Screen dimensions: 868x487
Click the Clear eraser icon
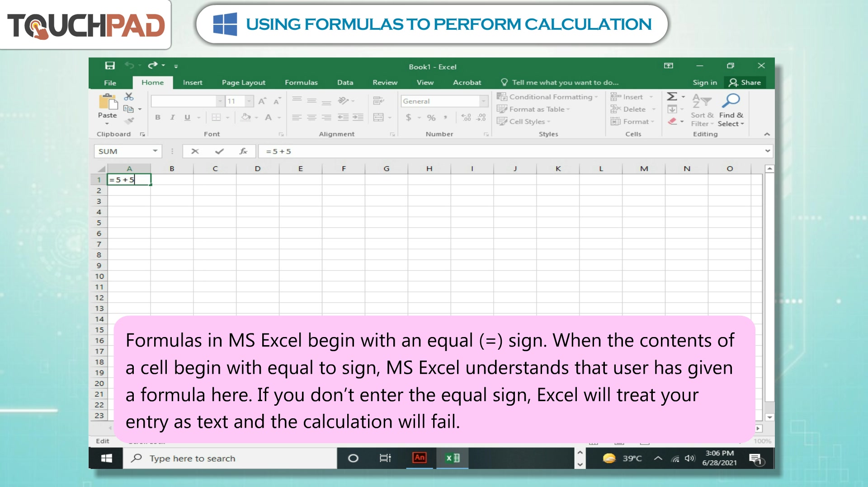[672, 121]
